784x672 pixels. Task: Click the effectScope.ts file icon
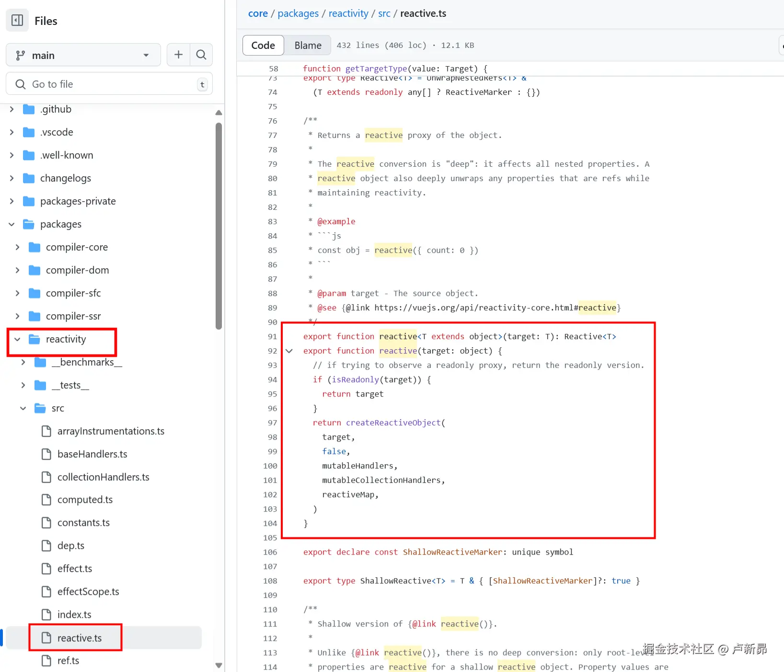(46, 592)
